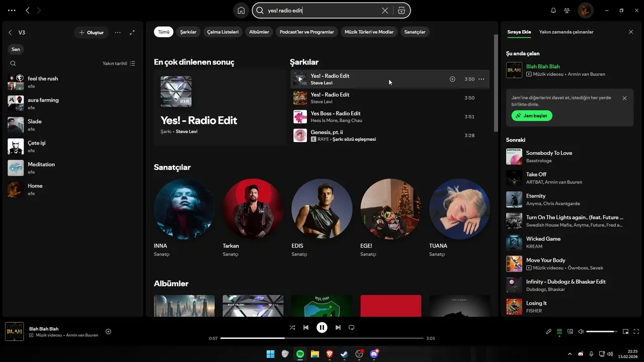
Task: Search within library magnifier icon
Action: click(13, 63)
